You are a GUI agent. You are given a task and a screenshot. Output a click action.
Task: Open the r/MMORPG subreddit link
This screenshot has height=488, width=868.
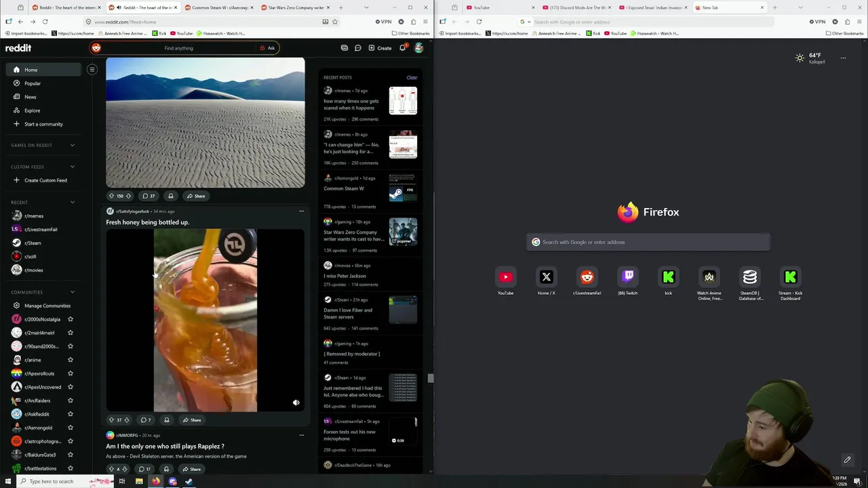point(127,435)
